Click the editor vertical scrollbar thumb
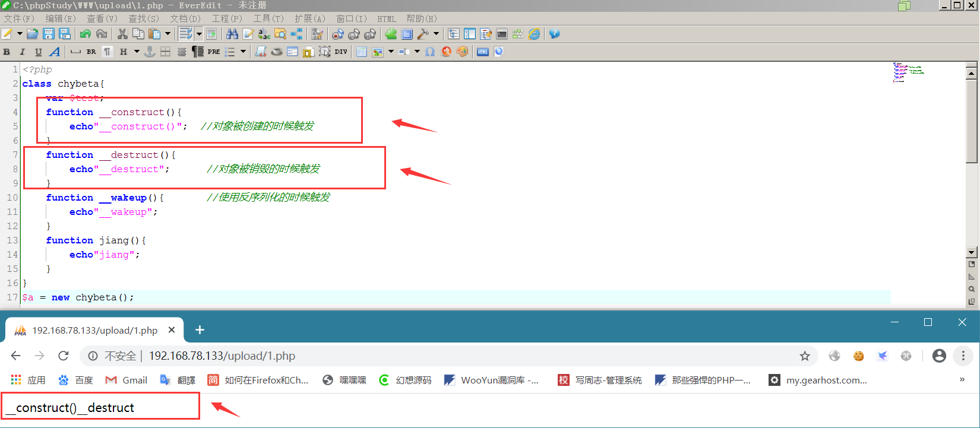The image size is (980, 428). tap(972, 121)
